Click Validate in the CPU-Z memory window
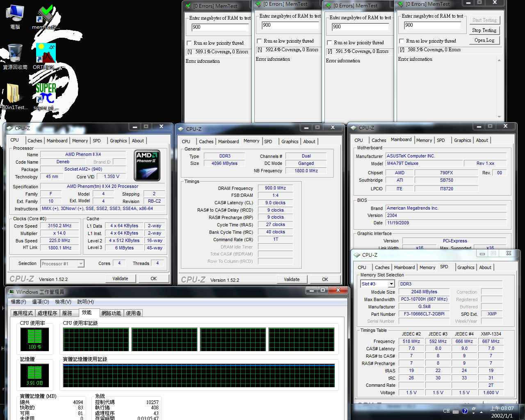The image size is (525, 420). coord(292,279)
